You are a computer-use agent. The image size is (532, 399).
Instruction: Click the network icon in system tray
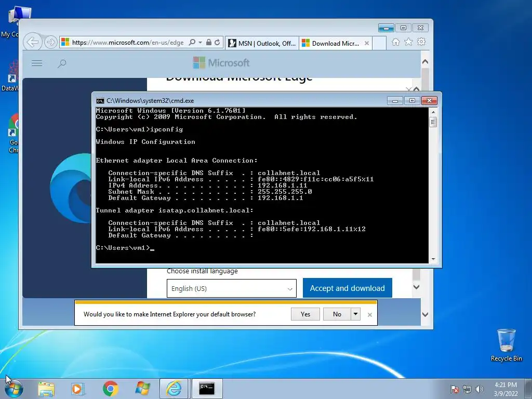[x=467, y=389]
